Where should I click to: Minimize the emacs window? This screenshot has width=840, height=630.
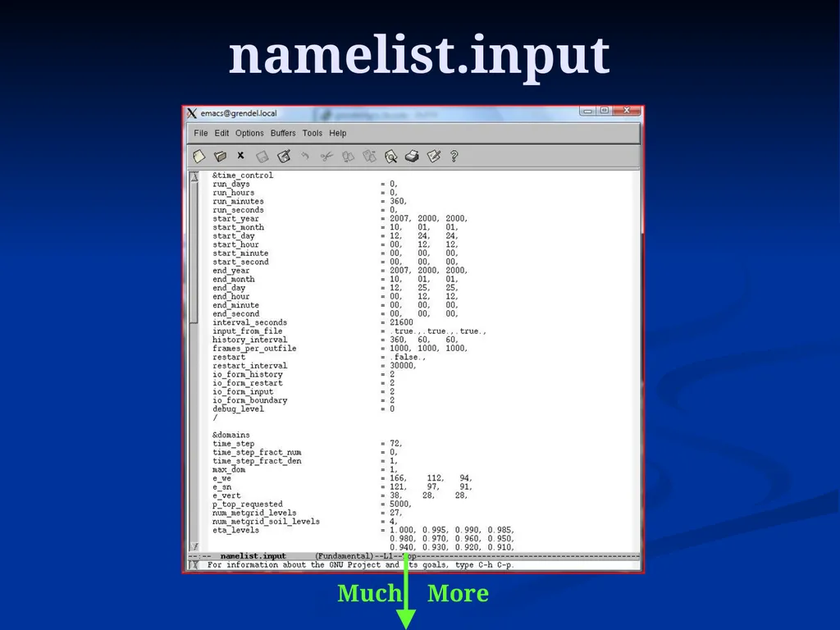pyautogui.click(x=587, y=111)
